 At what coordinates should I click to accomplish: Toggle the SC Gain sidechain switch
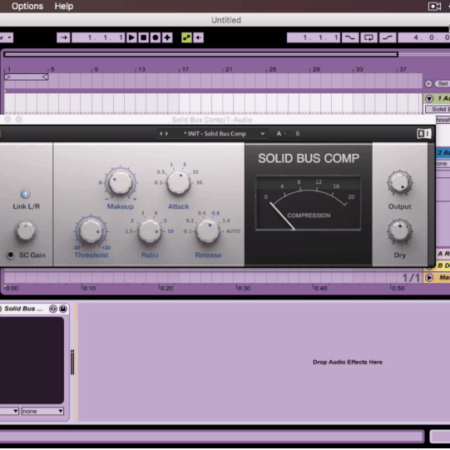(11, 255)
